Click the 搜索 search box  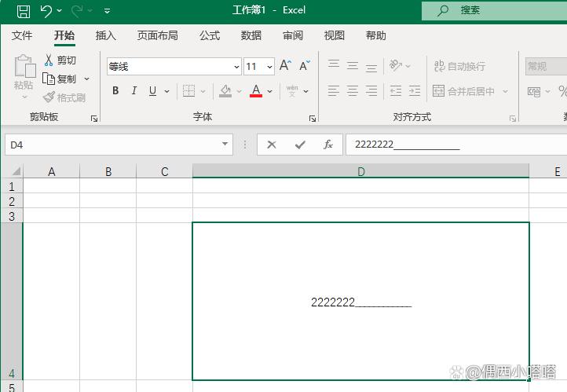tap(494, 10)
